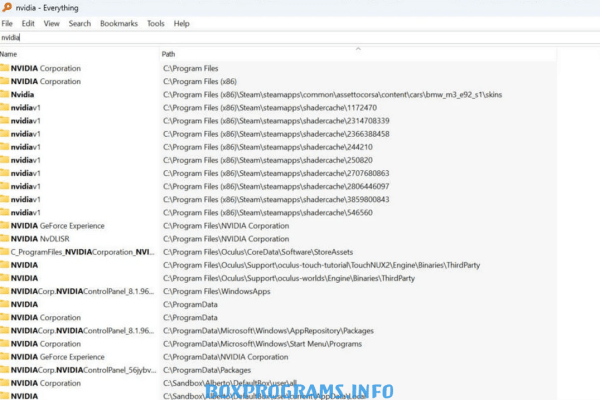Select folder icon of NVIDIA GeForce Experience in ProgramData
Viewport: 600px width, 400px height.
coord(5,357)
